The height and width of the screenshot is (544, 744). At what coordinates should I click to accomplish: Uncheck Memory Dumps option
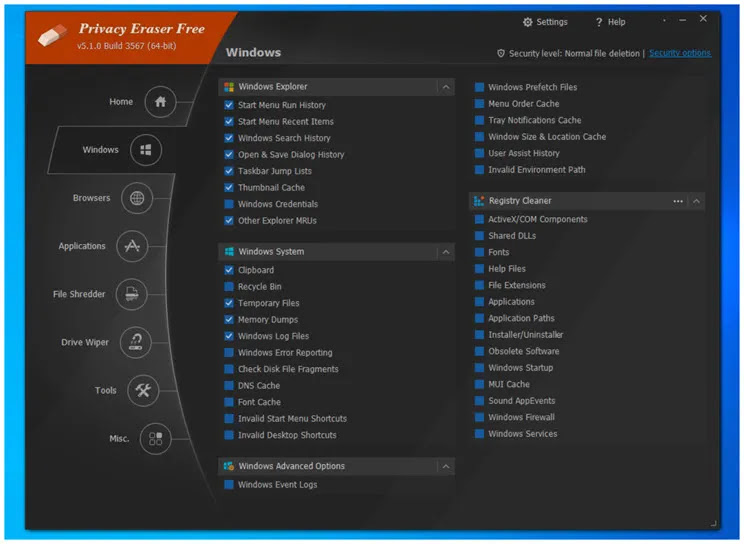click(229, 319)
